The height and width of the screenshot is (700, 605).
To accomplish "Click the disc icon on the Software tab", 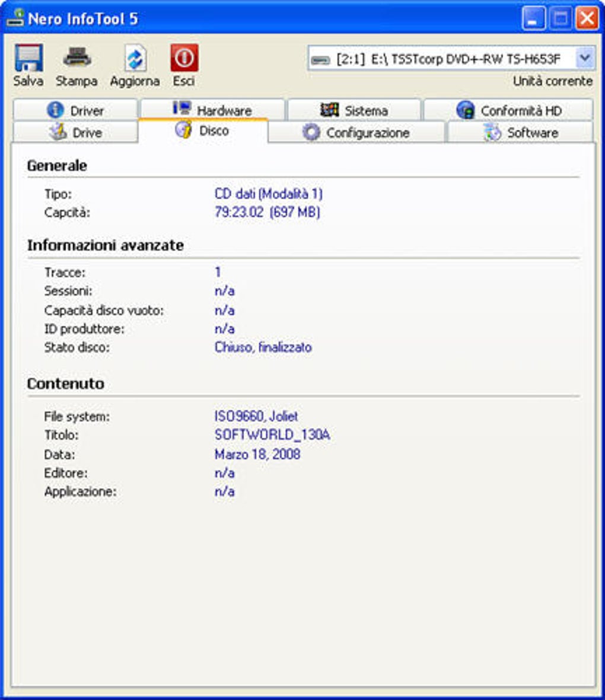I will point(492,133).
